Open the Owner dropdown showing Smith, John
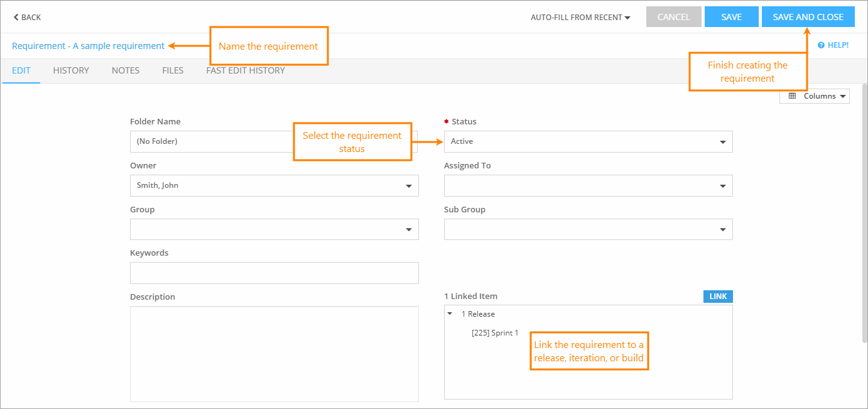868x409 pixels. [408, 185]
